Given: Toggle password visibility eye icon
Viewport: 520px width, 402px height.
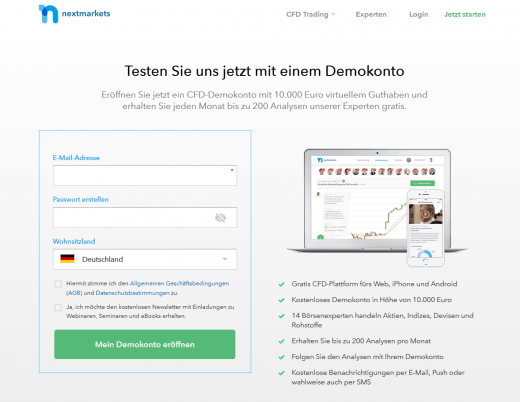Looking at the screenshot, I should point(220,218).
